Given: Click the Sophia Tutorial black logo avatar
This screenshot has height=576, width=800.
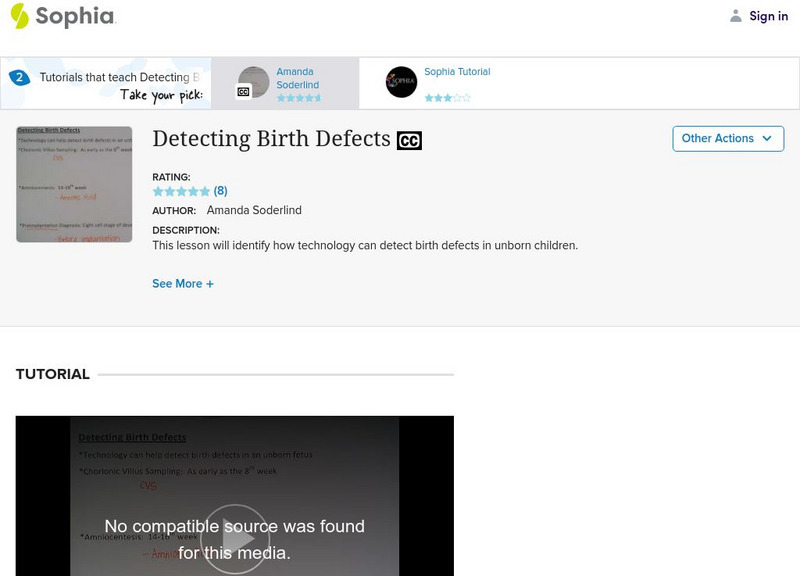Looking at the screenshot, I should [401, 82].
